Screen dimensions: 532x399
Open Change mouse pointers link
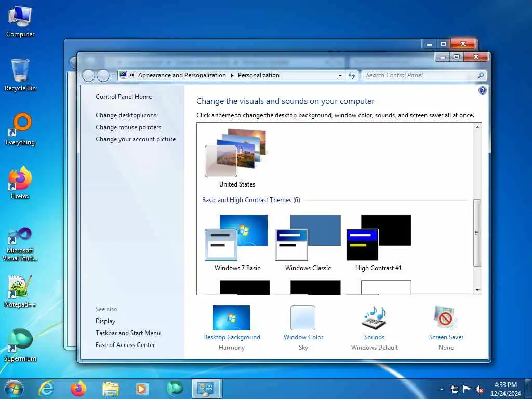pos(128,127)
